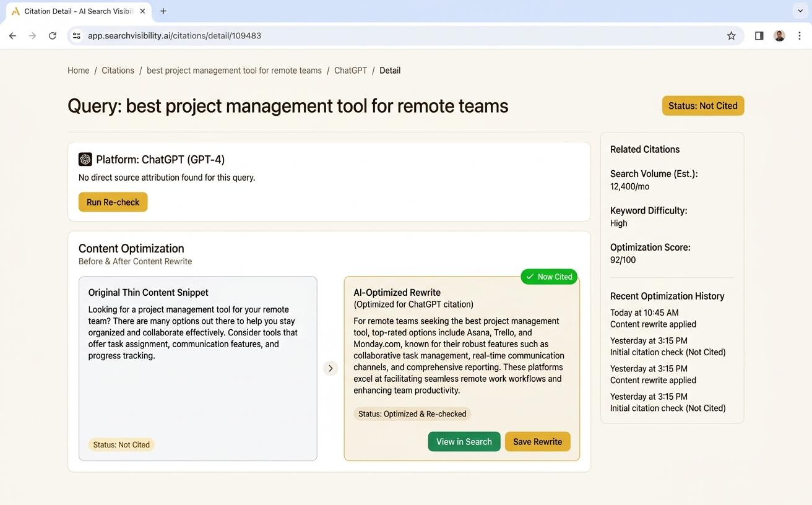
Task: Open site information icon in address bar
Action: 77,36
